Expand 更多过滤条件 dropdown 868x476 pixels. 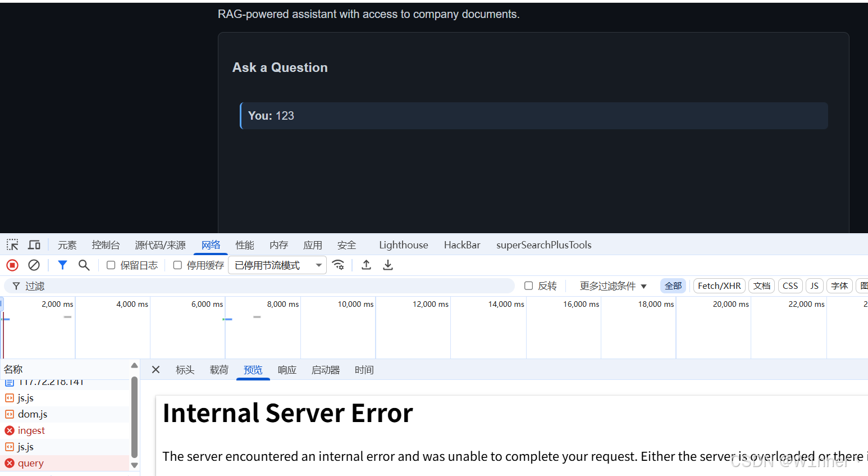pyautogui.click(x=613, y=286)
